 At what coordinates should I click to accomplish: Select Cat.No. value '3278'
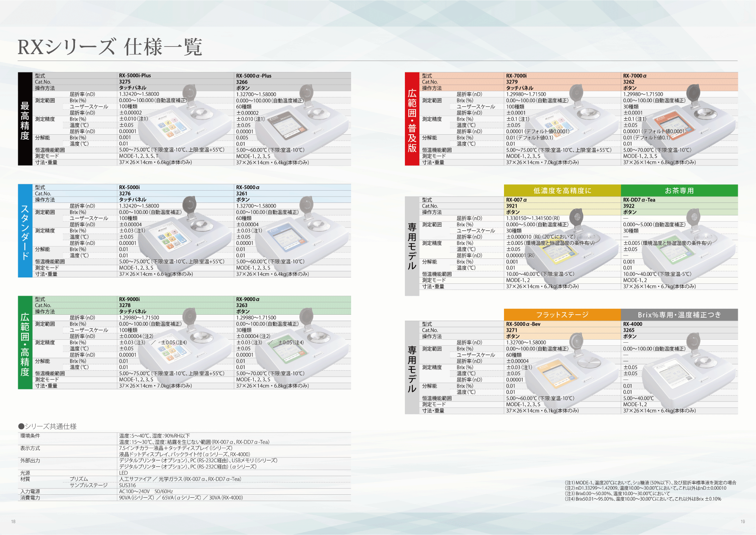tap(125, 305)
